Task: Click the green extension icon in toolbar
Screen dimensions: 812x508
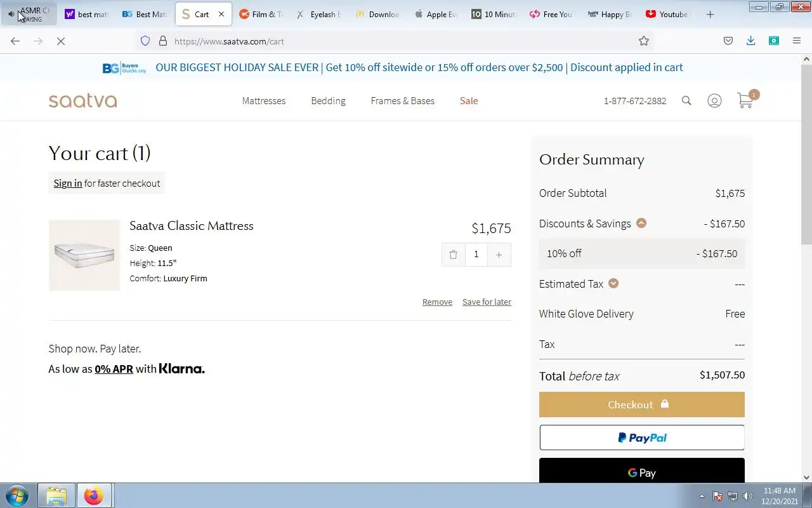Action: [774, 41]
